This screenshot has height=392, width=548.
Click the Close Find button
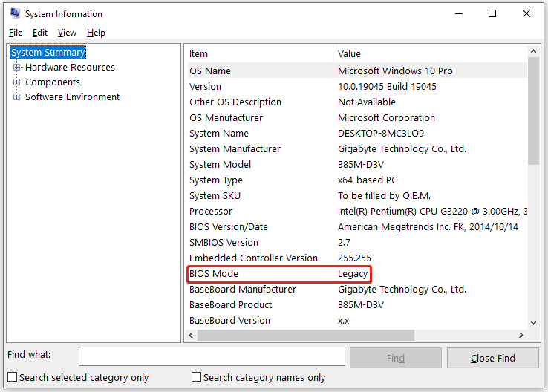click(x=492, y=358)
